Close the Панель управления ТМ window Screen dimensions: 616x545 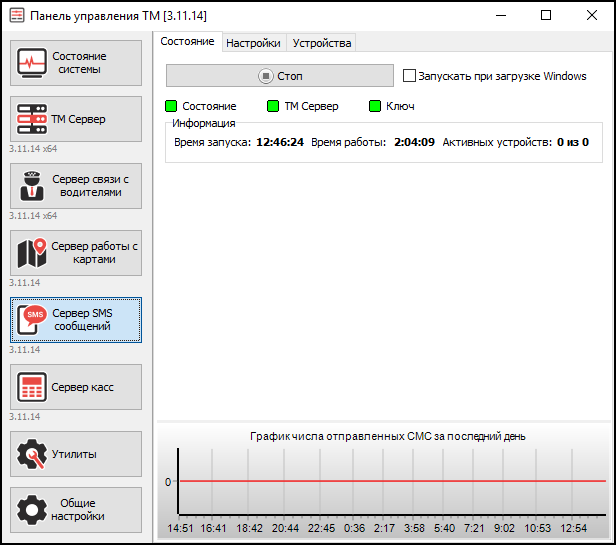(x=592, y=16)
